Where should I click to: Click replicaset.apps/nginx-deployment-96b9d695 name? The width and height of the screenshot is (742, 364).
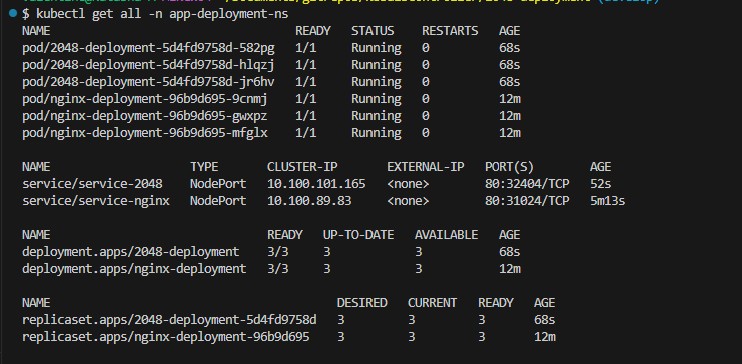(166, 337)
